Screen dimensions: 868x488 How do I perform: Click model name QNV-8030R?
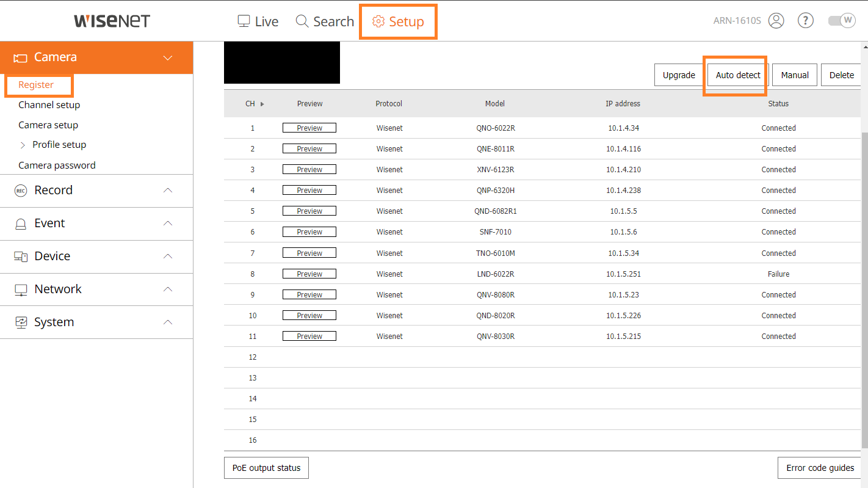pos(495,337)
